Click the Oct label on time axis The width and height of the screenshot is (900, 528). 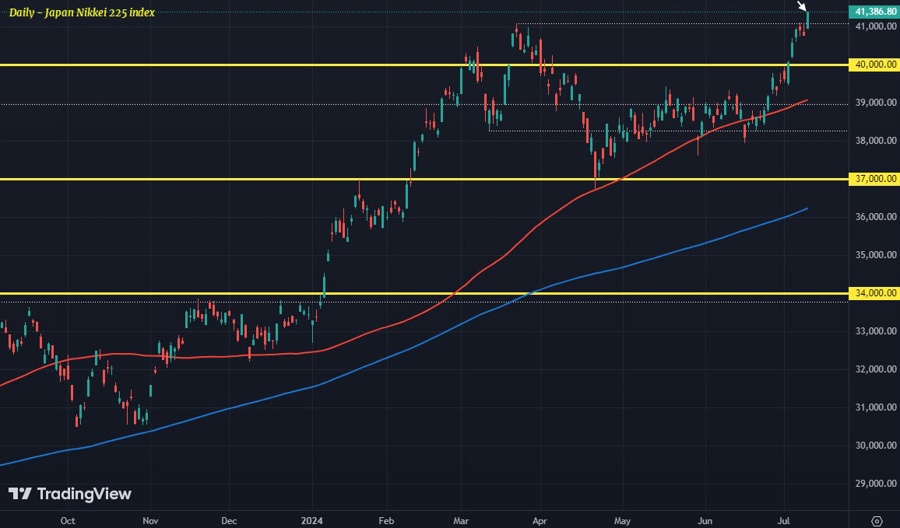click(67, 521)
